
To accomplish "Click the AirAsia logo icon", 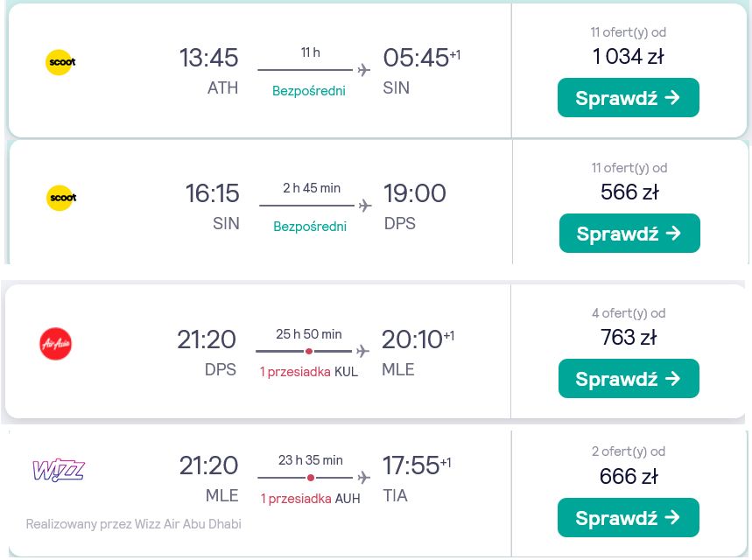I will [x=56, y=344].
